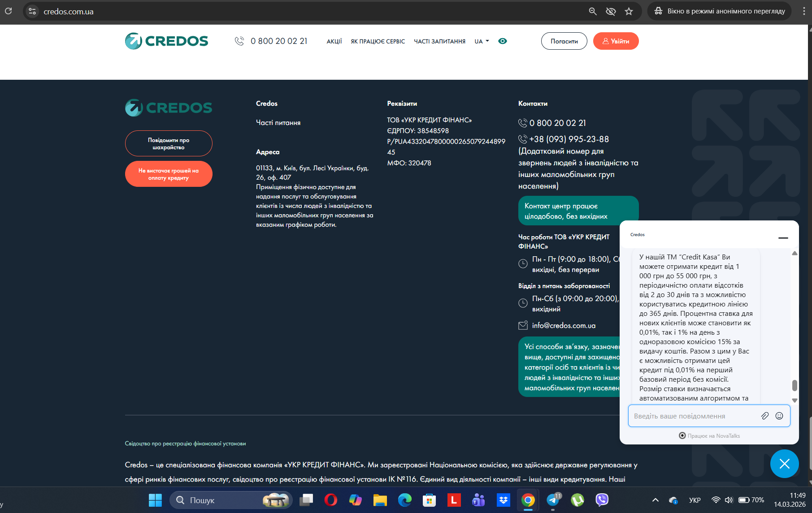The width and height of the screenshot is (812, 513).
Task: Launch Opera from the taskbar
Action: (331, 500)
